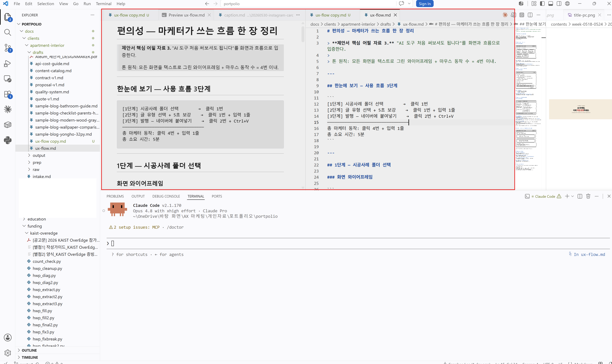This screenshot has width=612, height=364.
Task: Expand the output folder
Action: tap(29, 155)
